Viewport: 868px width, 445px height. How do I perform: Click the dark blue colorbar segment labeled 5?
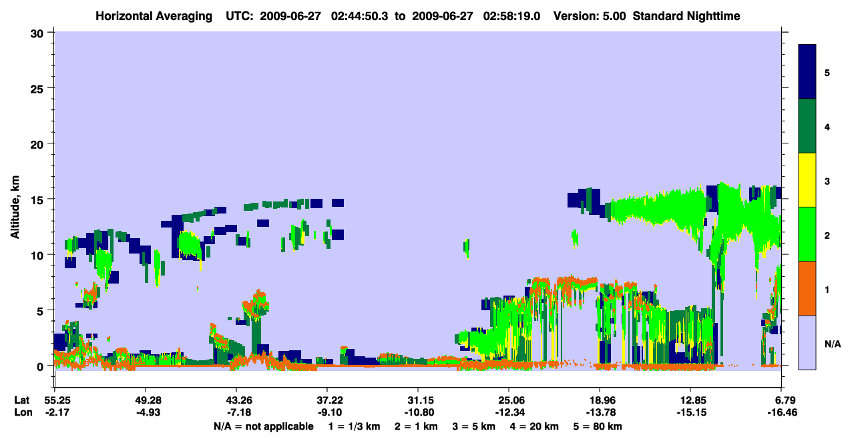[807, 72]
